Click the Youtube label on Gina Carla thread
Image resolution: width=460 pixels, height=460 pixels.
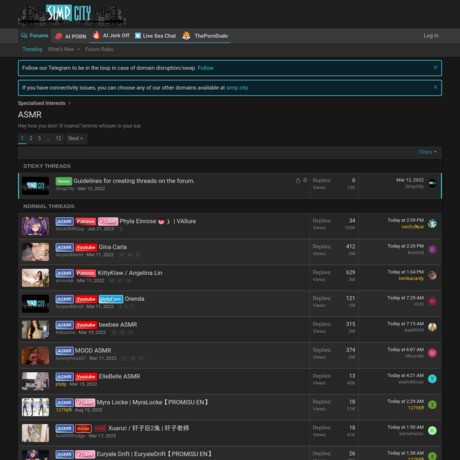[x=86, y=248]
